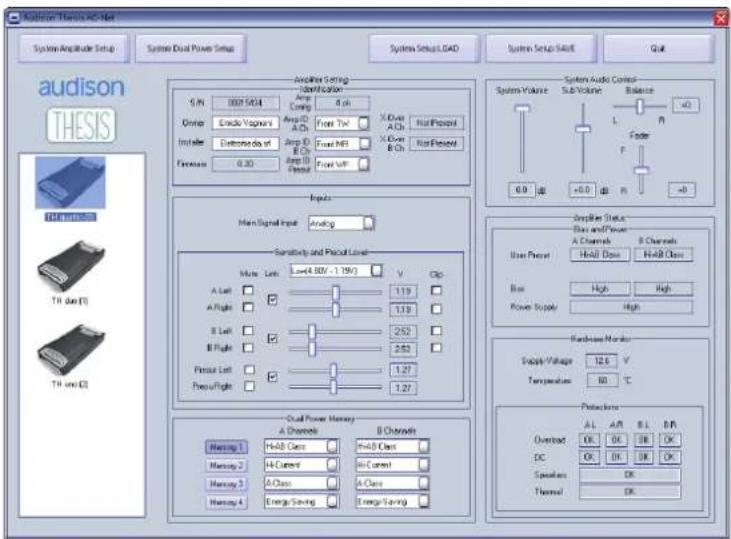
Task: Toggle the A Right Clip checkbox
Action: click(436, 309)
